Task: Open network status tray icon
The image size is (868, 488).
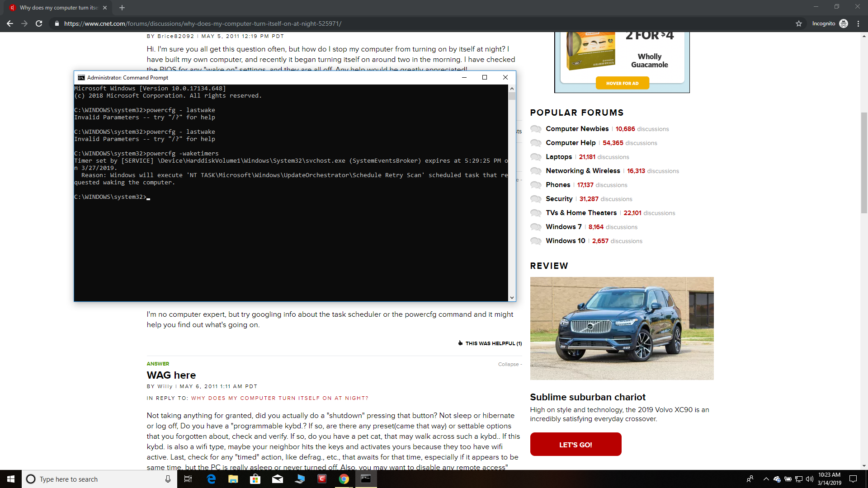Action: pos(799,479)
